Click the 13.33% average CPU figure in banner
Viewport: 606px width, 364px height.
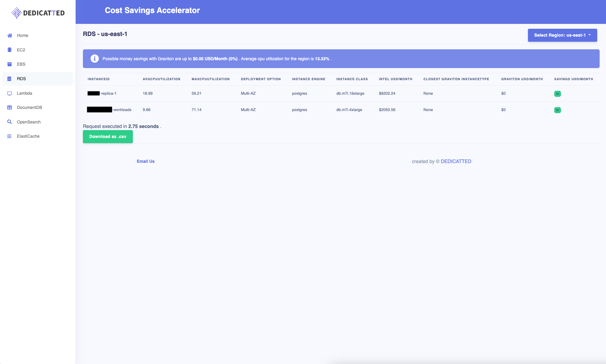[322, 59]
